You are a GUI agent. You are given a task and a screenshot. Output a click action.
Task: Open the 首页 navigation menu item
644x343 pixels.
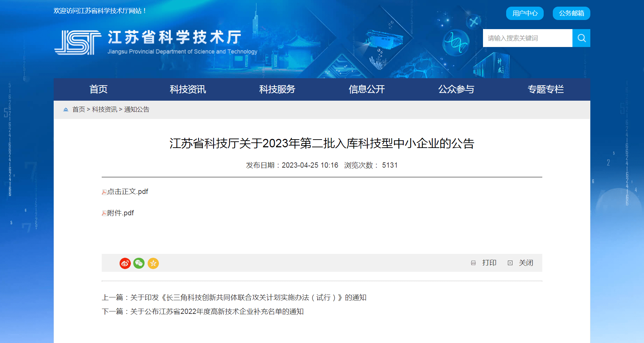98,89
